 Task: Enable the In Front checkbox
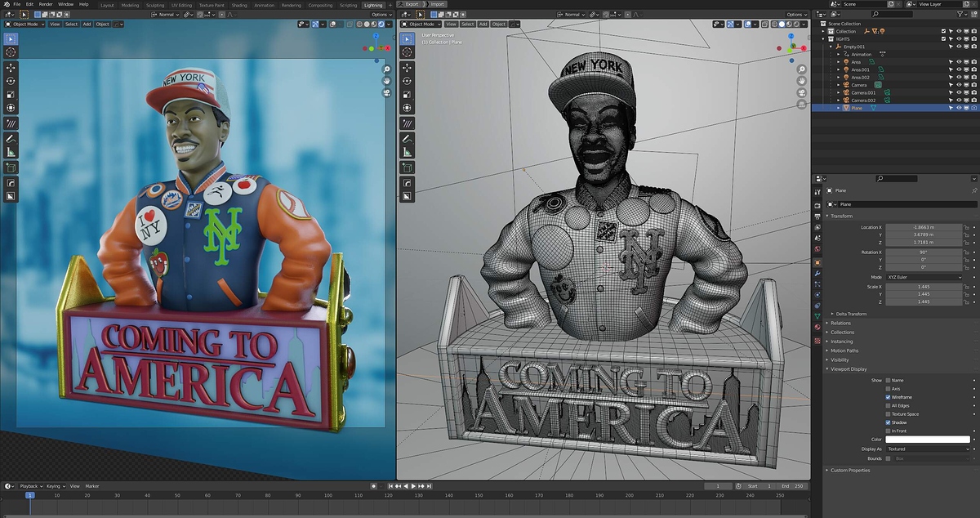click(x=889, y=431)
